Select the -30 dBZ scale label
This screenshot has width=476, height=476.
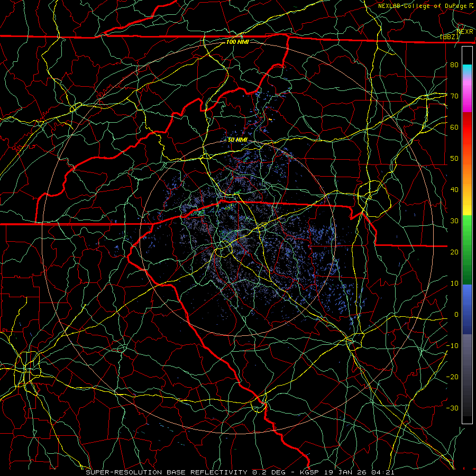point(452,408)
